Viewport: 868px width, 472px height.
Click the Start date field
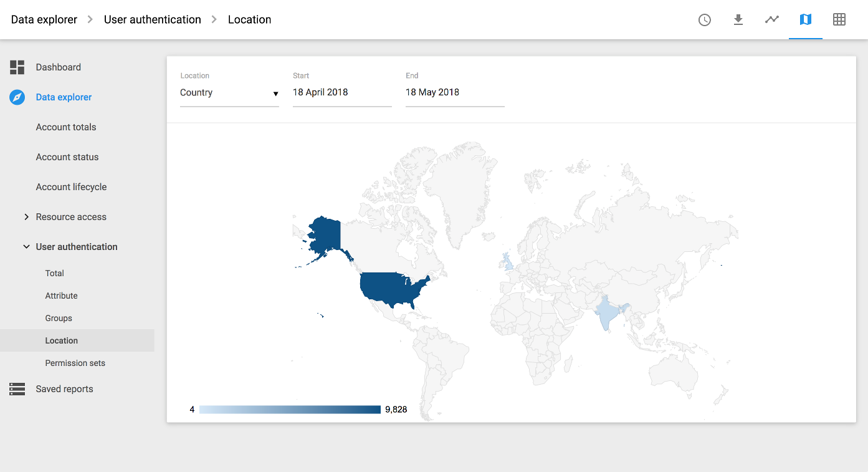[x=341, y=93]
